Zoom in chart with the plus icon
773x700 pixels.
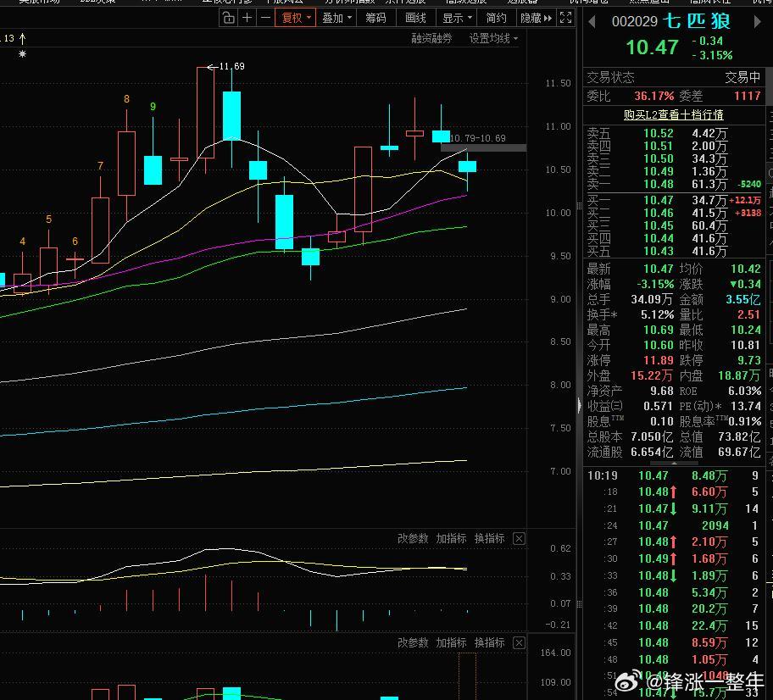click(247, 19)
